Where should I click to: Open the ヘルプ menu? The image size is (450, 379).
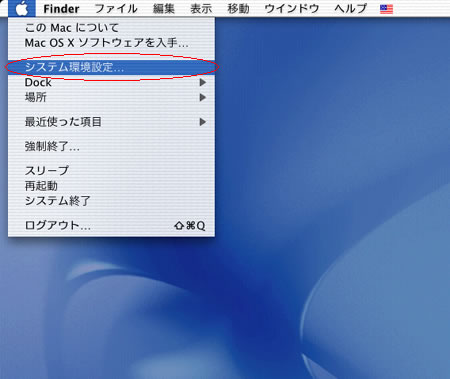[x=350, y=9]
